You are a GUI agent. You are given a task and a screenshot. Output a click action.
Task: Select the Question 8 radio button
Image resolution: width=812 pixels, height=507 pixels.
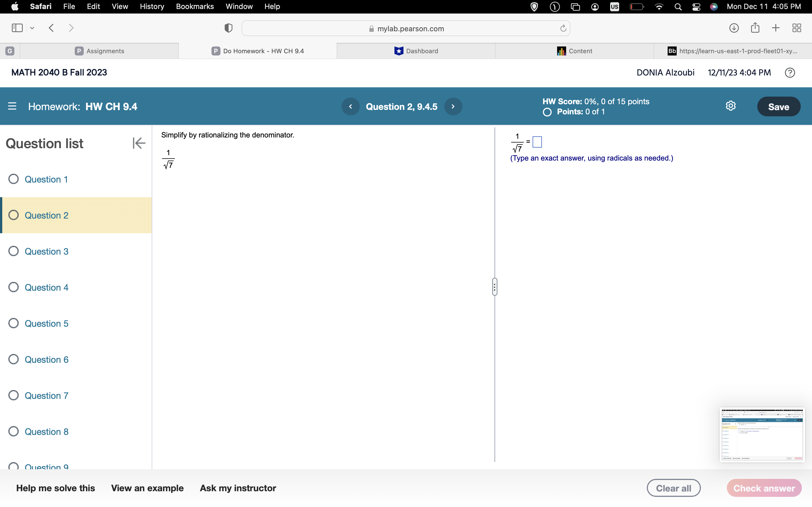(14, 431)
